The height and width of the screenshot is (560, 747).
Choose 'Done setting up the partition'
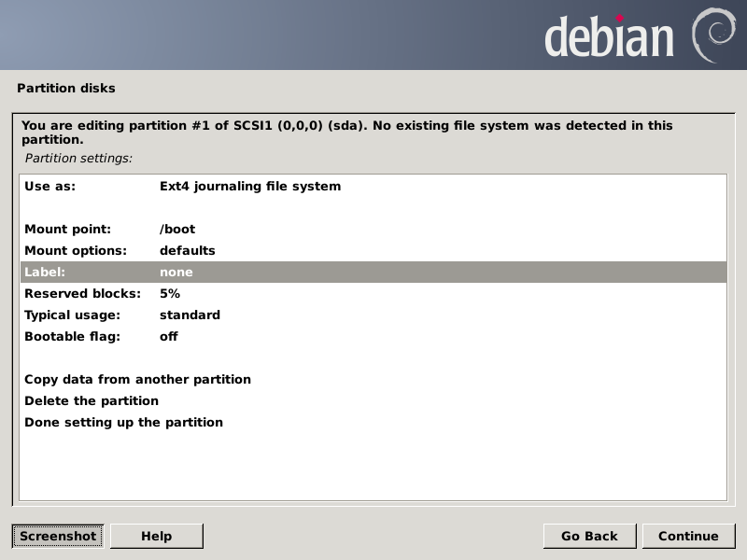(123, 422)
